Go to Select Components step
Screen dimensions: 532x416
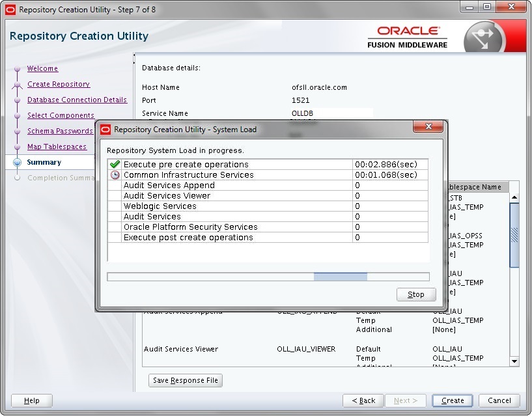[x=61, y=115]
